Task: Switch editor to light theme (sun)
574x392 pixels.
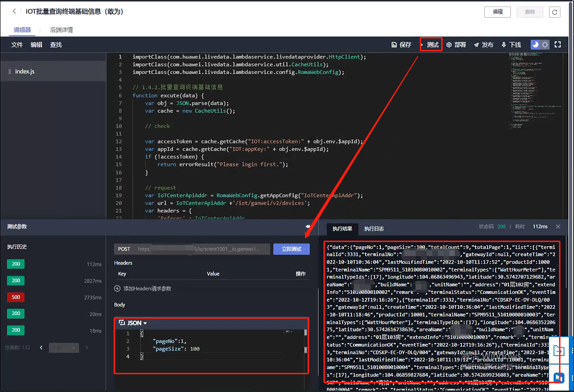Action: pyautogui.click(x=545, y=45)
